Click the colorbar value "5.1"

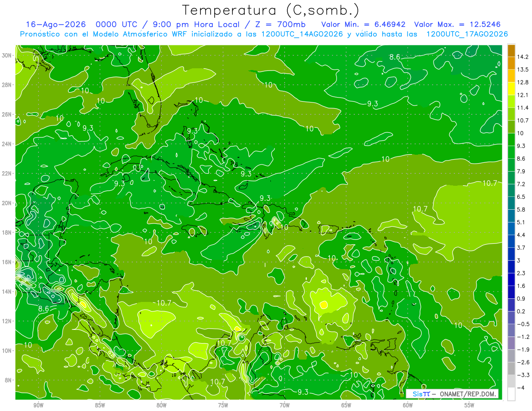pos(522,222)
